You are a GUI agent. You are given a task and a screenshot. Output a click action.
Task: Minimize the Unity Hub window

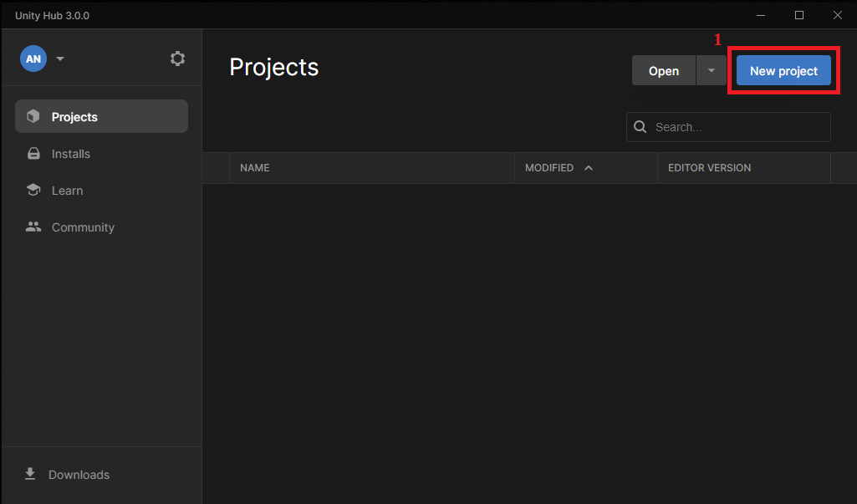[x=760, y=15]
